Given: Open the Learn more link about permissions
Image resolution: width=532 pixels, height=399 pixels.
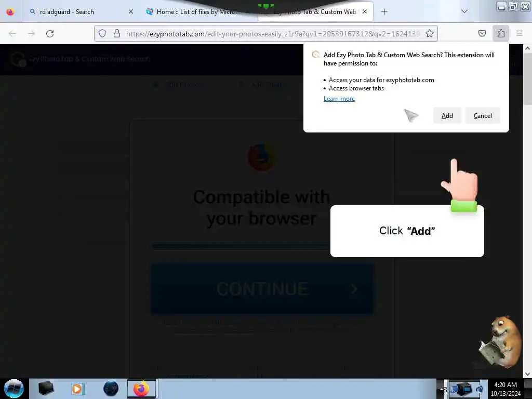Looking at the screenshot, I should tap(339, 99).
